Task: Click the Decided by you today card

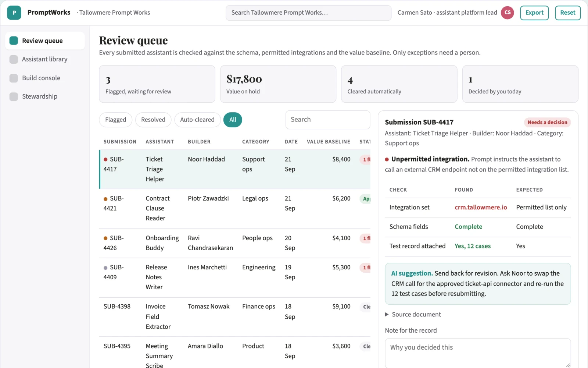Action: (x=520, y=84)
